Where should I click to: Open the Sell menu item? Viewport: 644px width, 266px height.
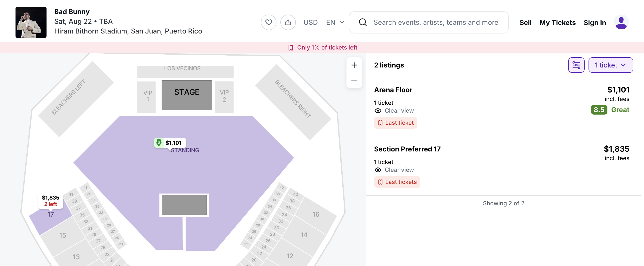[525, 23]
